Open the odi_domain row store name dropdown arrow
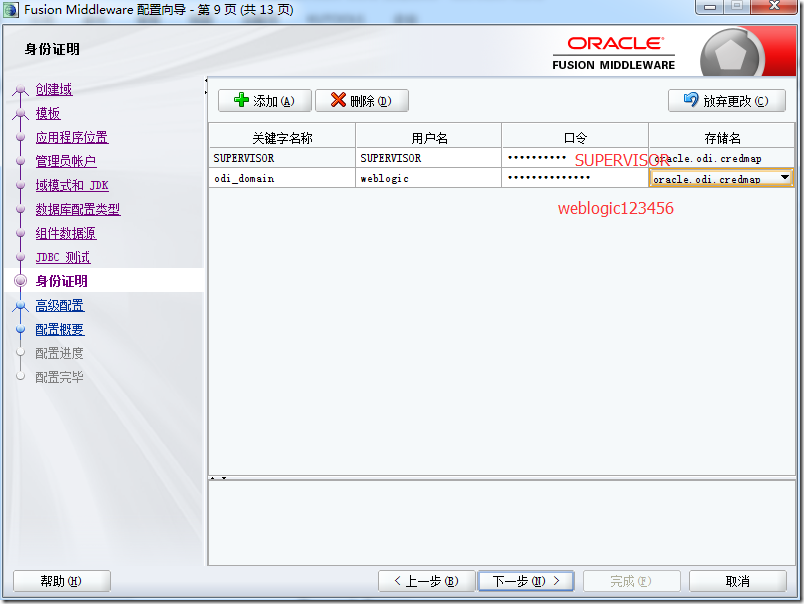 pyautogui.click(x=785, y=177)
